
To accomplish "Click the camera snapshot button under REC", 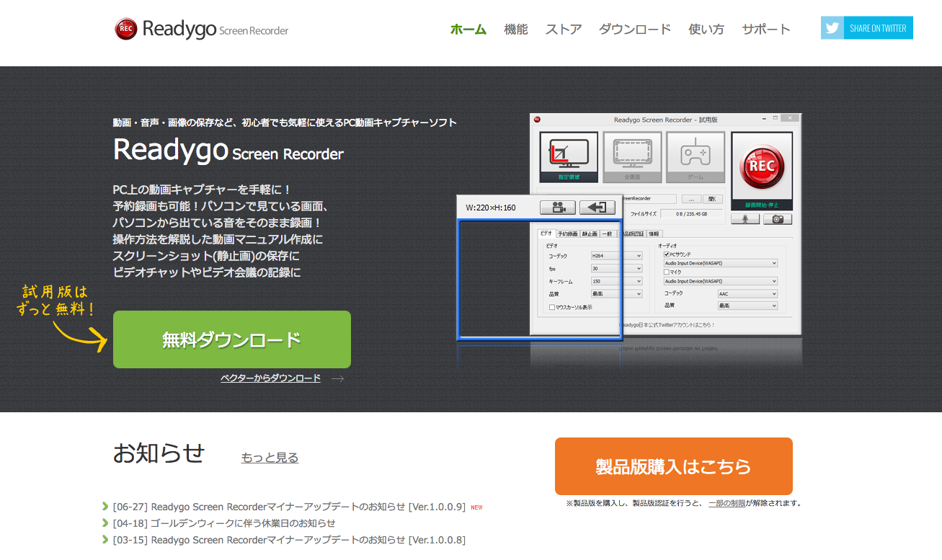I will 778,218.
